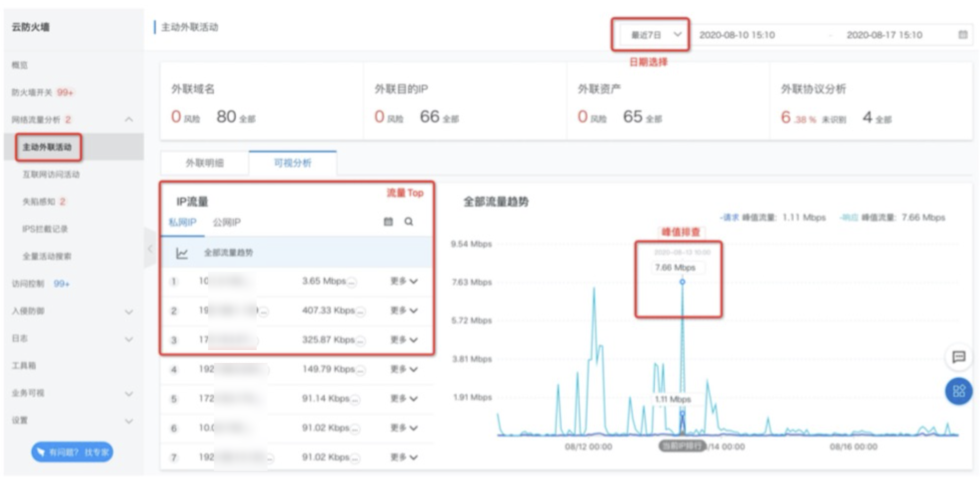Expand the 设置 menu section
The width and height of the screenshot is (980, 477).
[129, 421]
